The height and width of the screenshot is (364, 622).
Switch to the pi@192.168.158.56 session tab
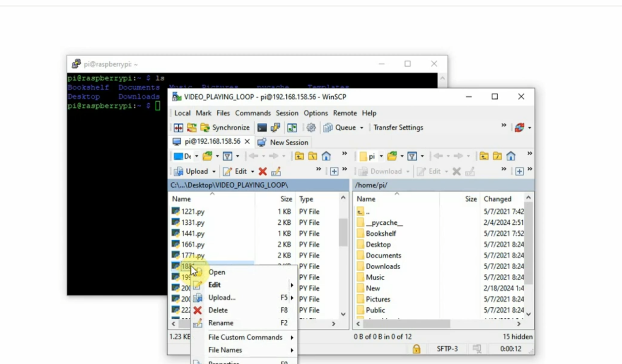[x=213, y=142]
